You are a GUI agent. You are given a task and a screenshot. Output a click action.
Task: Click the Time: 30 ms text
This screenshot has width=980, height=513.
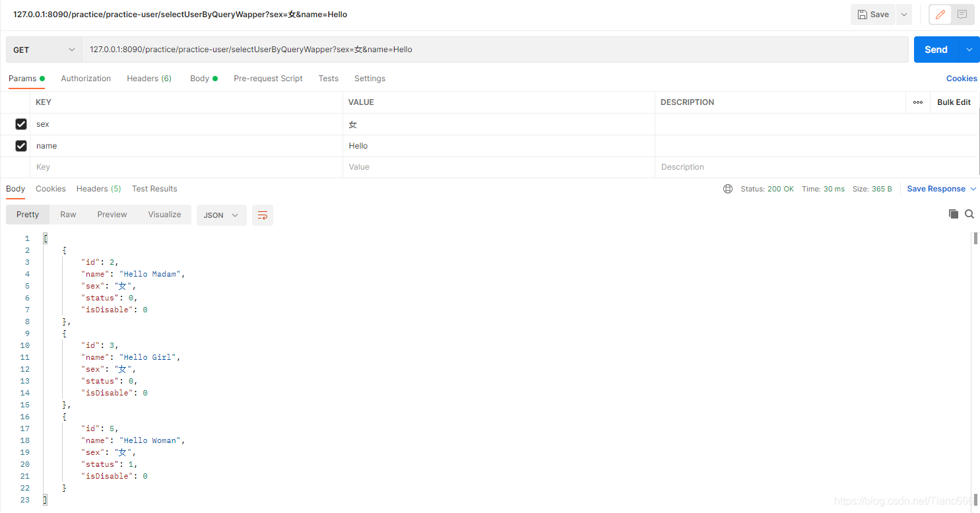coord(823,189)
